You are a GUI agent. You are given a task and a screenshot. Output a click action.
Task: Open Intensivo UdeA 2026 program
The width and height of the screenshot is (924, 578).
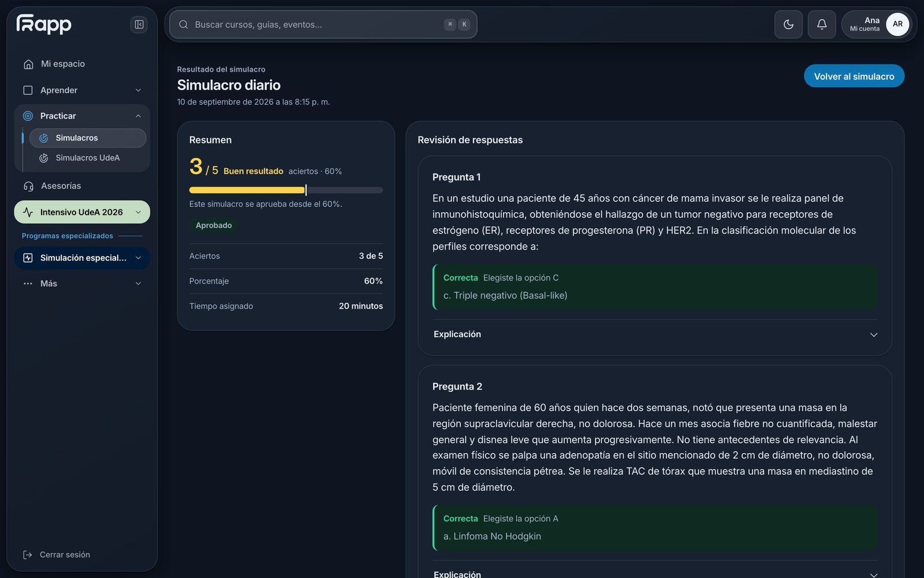pos(82,212)
